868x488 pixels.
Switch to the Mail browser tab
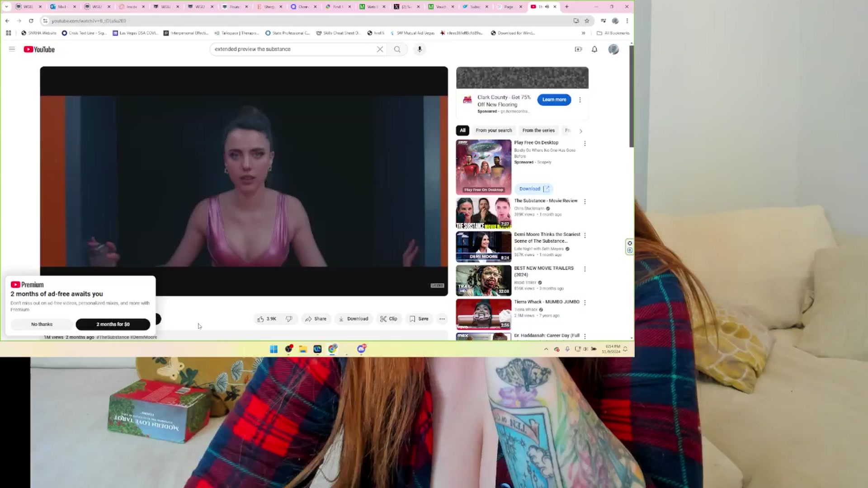pyautogui.click(x=62, y=7)
